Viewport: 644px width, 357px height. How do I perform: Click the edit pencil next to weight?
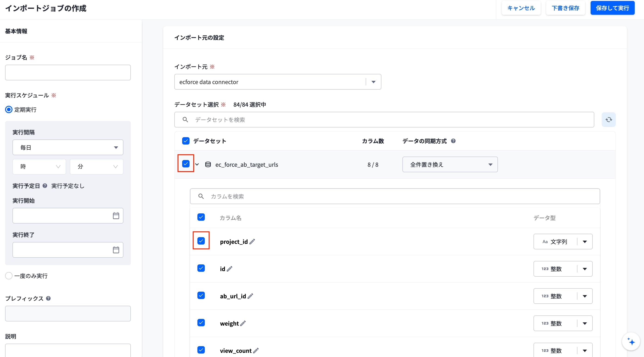243,323
